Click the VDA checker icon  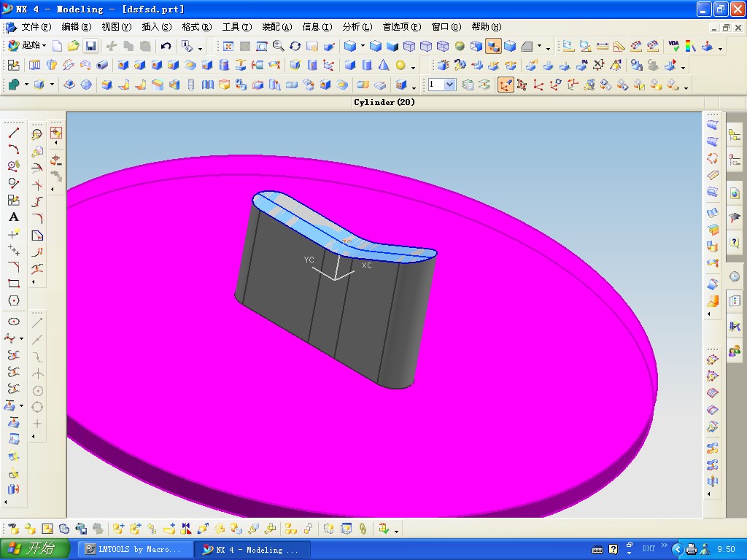click(673, 46)
